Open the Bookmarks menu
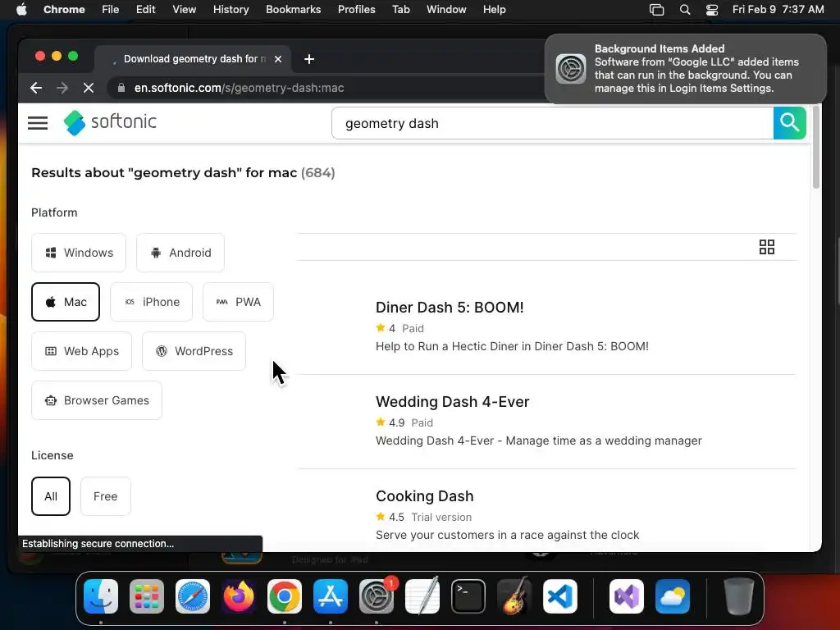The height and width of the screenshot is (630, 840). (293, 10)
